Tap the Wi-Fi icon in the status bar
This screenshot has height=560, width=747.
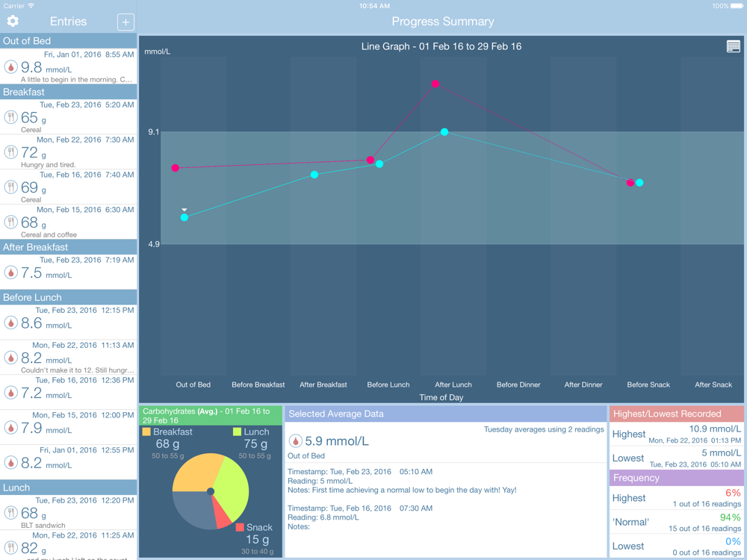pyautogui.click(x=31, y=6)
